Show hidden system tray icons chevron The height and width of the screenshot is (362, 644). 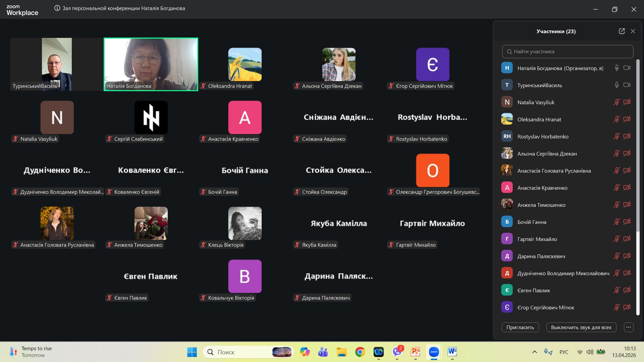coord(535,352)
